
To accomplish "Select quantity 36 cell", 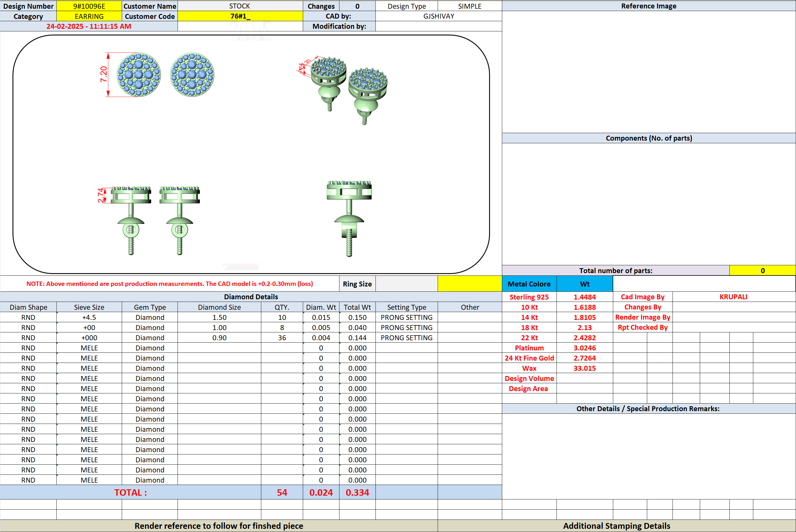I will click(x=282, y=338).
